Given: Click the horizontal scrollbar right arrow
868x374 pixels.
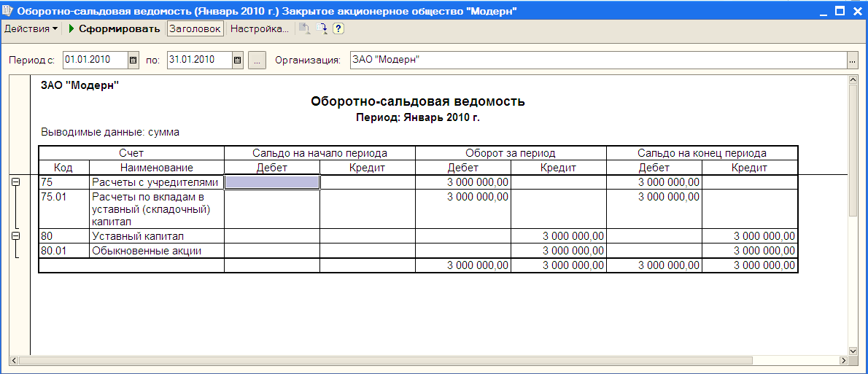Looking at the screenshot, I should click(x=844, y=360).
